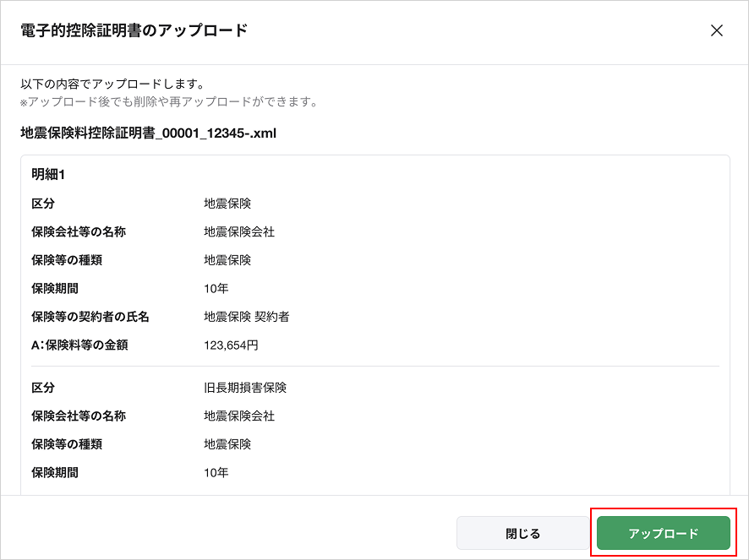Click the note about 削除や再アップロード
This screenshot has height=560, width=749.
point(169,102)
